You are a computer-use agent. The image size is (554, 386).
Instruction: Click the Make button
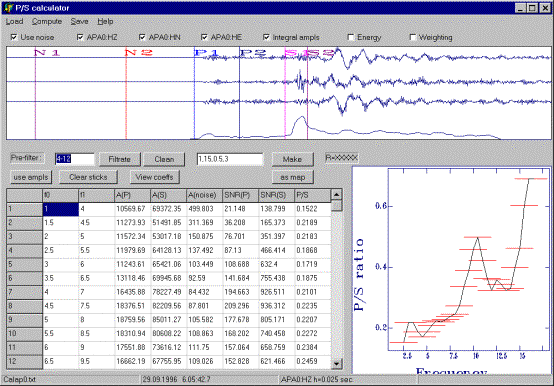coord(292,159)
